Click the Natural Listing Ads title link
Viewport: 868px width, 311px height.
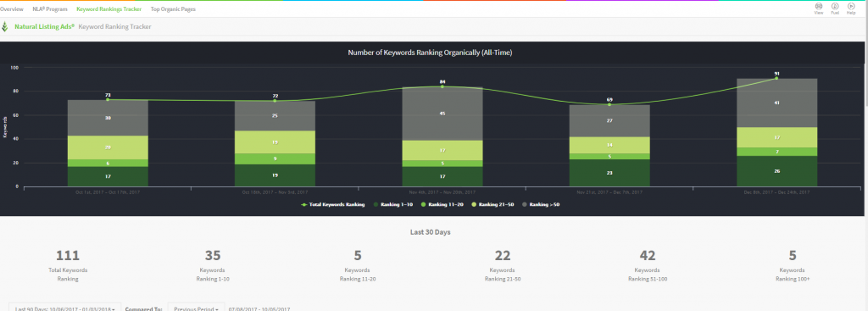pyautogui.click(x=44, y=26)
